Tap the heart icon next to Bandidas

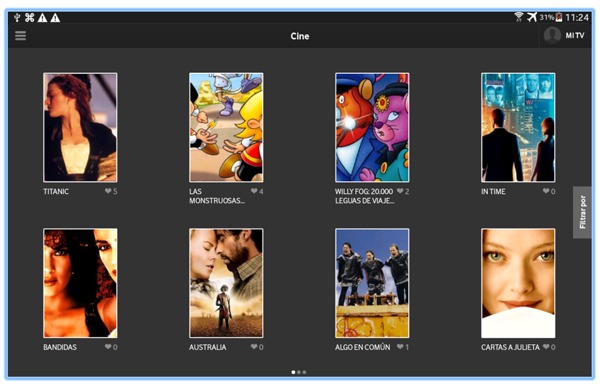[x=108, y=347]
